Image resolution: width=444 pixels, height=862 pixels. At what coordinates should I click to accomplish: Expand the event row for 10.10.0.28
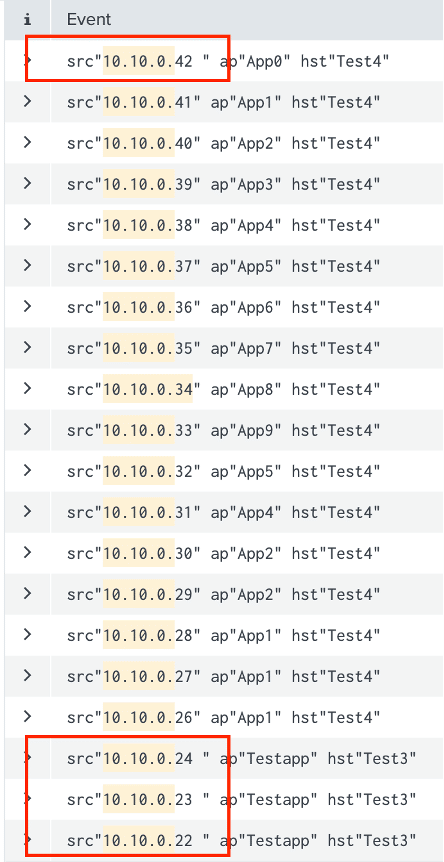tap(27, 635)
